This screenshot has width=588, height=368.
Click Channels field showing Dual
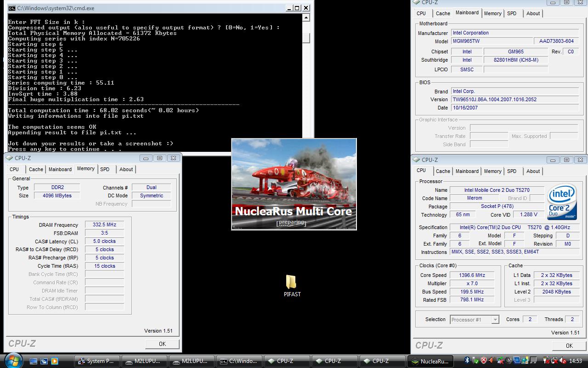click(x=151, y=188)
